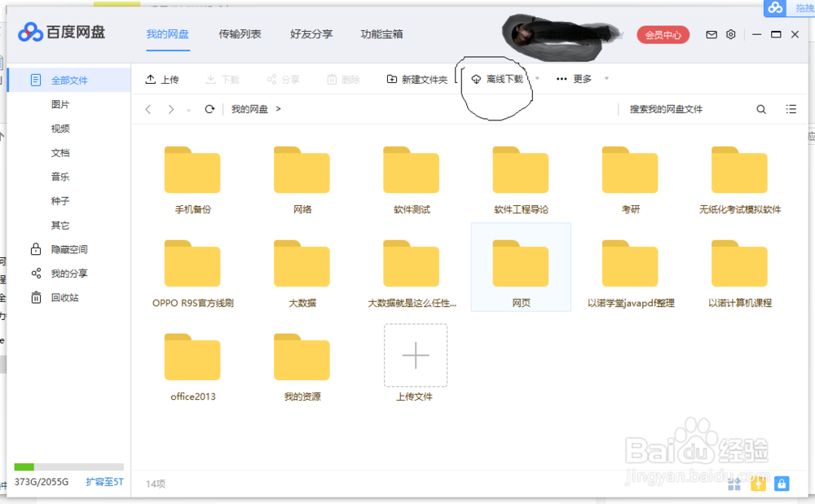Refresh the file list with circular arrow
Screen dimensions: 815x504
click(x=209, y=108)
